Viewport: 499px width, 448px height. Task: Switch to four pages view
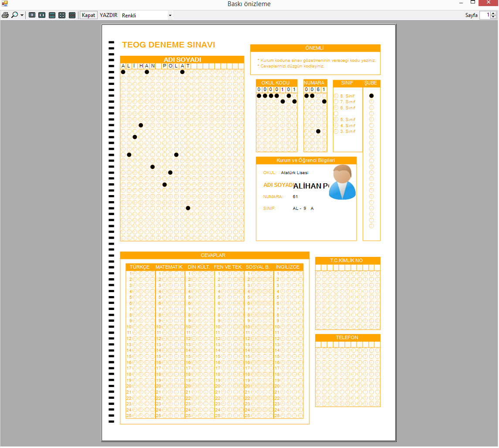click(x=62, y=15)
